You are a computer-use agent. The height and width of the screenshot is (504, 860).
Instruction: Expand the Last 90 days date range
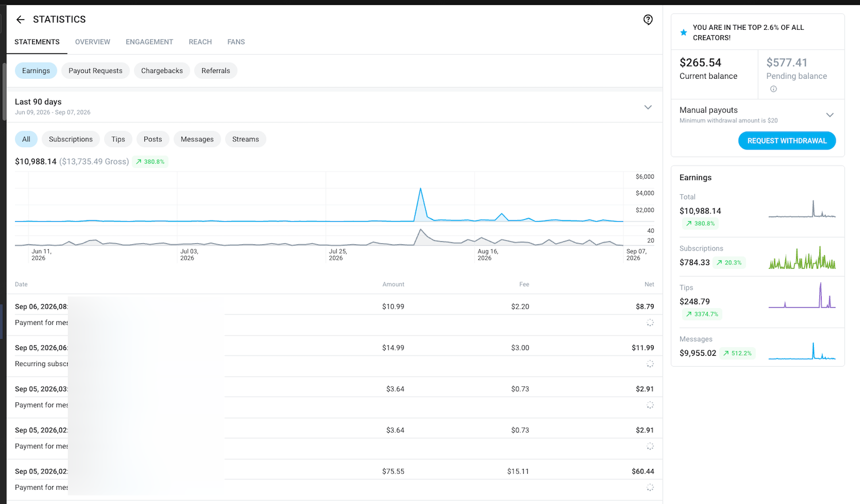[x=648, y=107]
